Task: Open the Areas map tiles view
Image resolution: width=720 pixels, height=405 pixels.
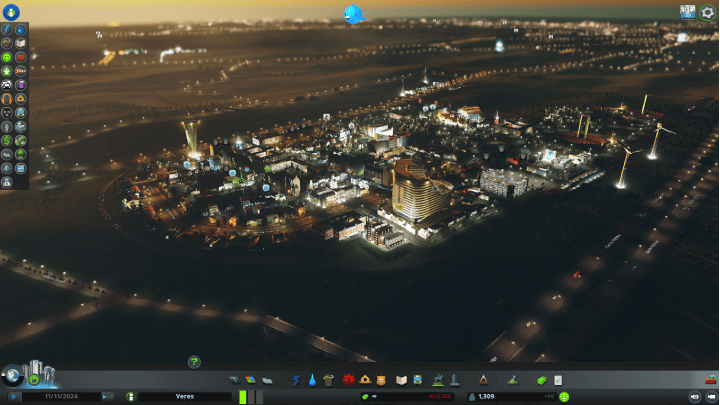Action: click(x=688, y=12)
